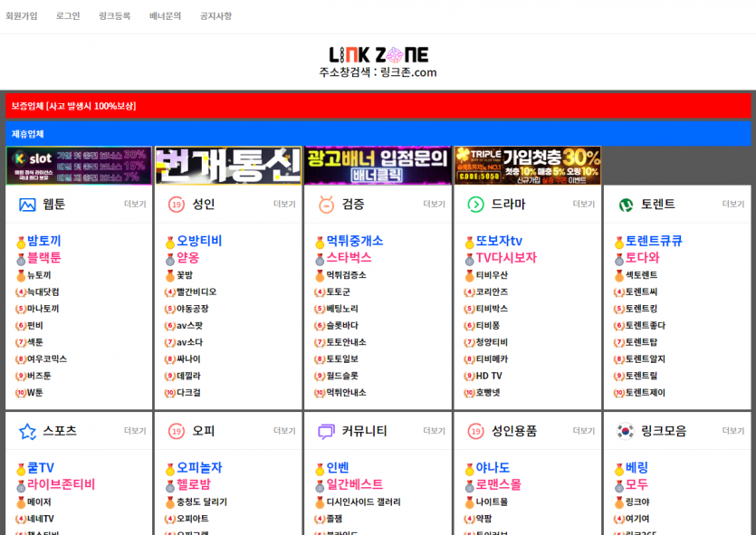
Task: Open the 디시인사이드 갤러리 link
Action: click(x=364, y=502)
